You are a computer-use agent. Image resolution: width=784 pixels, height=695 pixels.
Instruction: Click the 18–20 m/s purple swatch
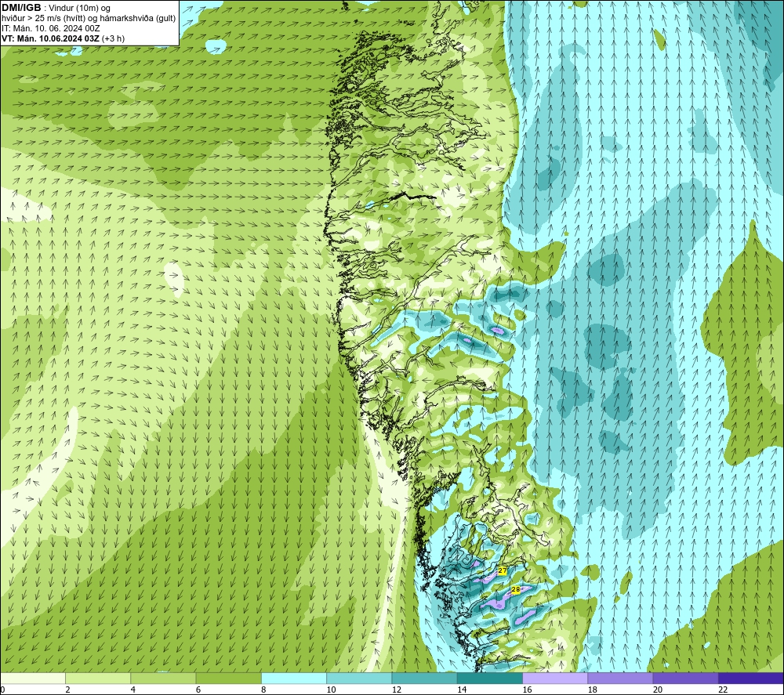(x=620, y=679)
